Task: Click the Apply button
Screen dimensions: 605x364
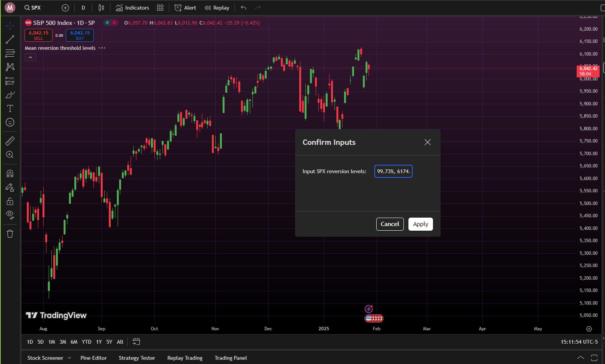Action: pyautogui.click(x=420, y=224)
